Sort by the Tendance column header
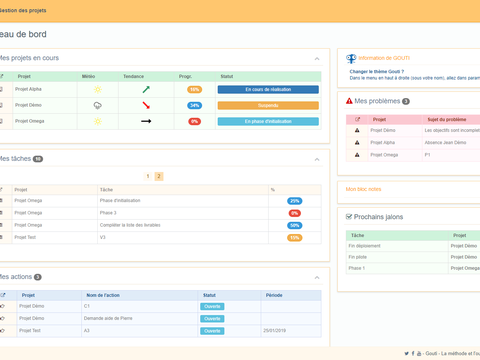The width and height of the screenshot is (480, 360). 133,76
